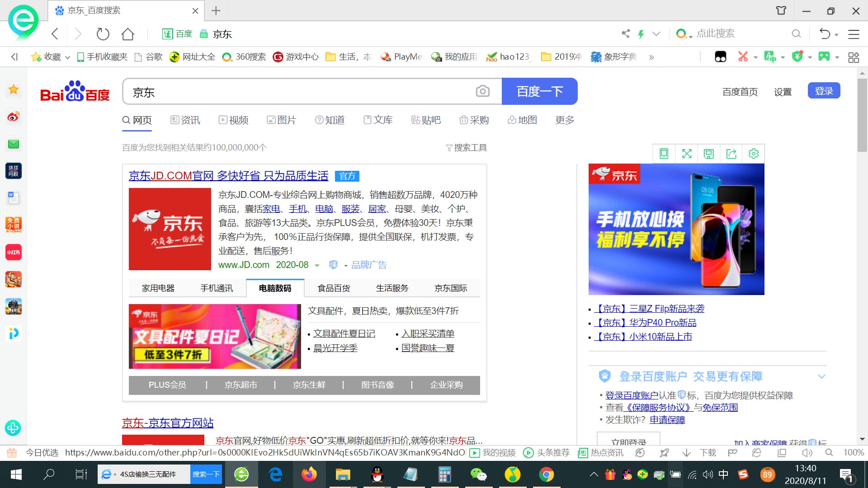
Task: Switch to the 视频 search tab
Action: pos(234,120)
